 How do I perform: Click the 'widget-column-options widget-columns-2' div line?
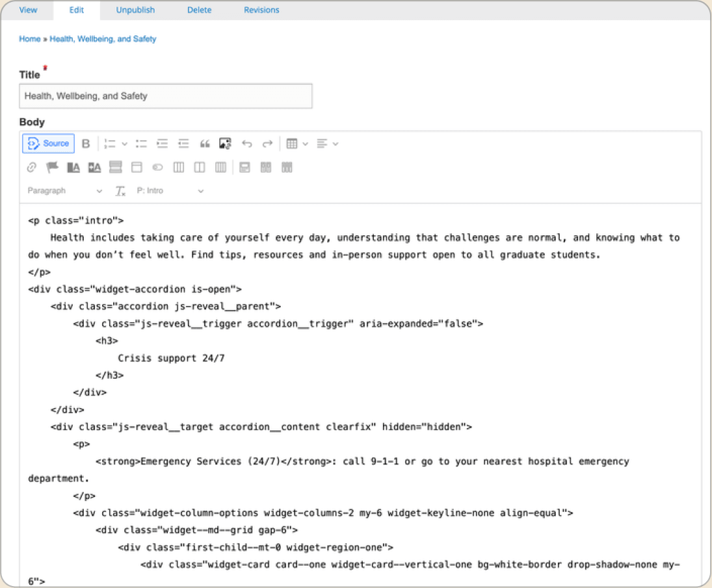(323, 513)
